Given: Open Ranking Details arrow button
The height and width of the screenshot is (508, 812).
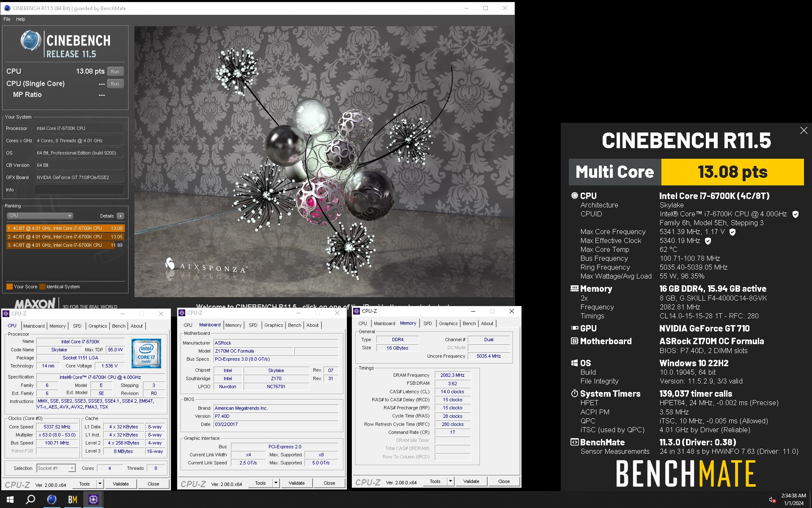Looking at the screenshot, I should [x=121, y=216].
